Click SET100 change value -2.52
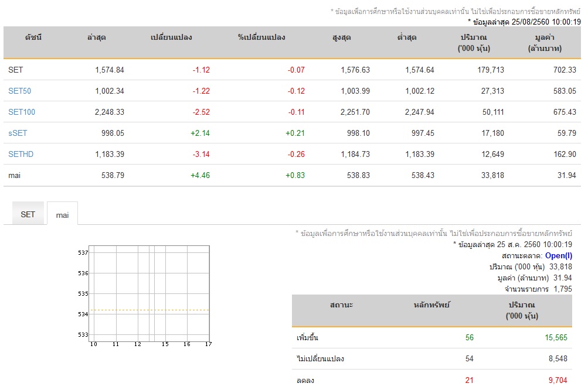Screen dimensions: 588x390 (202, 112)
